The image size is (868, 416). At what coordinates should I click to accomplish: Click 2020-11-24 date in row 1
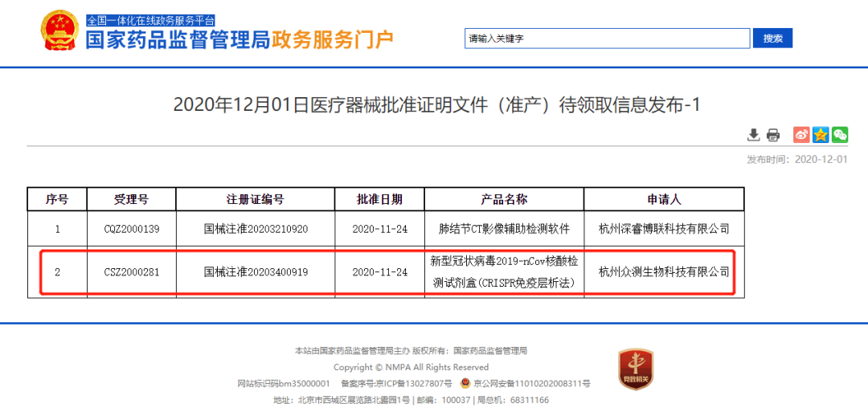click(379, 228)
